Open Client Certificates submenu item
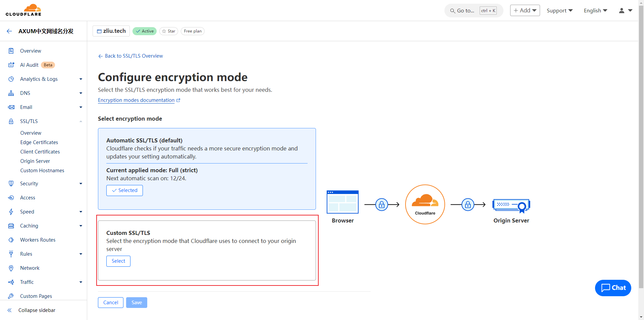 pyautogui.click(x=40, y=152)
